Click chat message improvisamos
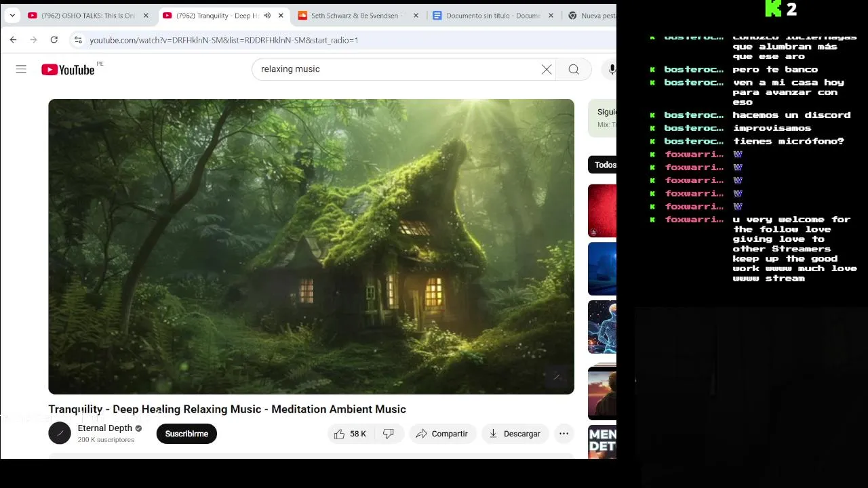868x488 pixels. coord(772,128)
